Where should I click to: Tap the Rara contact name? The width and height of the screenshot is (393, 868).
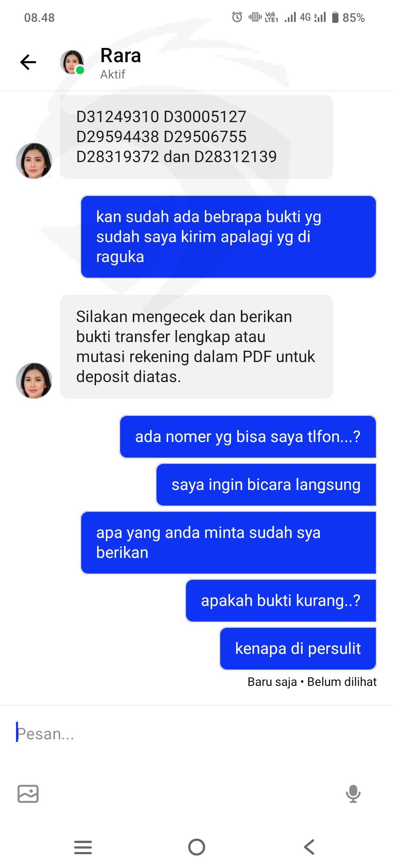click(x=120, y=56)
